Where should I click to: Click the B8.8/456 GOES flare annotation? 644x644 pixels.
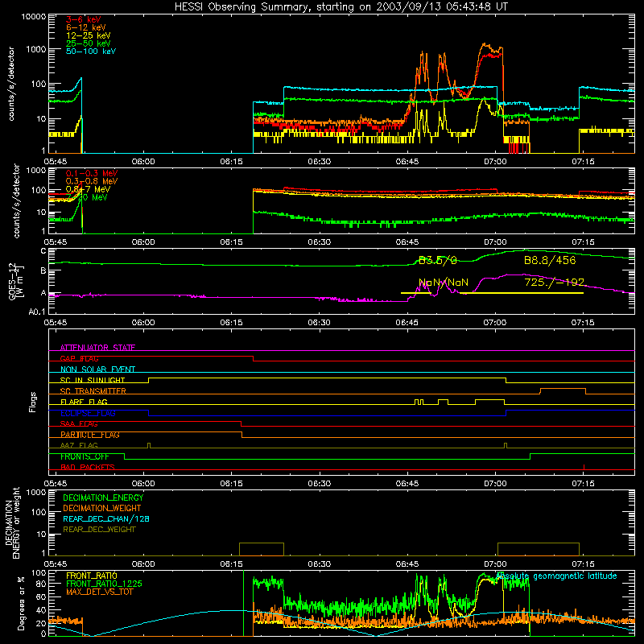pyautogui.click(x=550, y=260)
